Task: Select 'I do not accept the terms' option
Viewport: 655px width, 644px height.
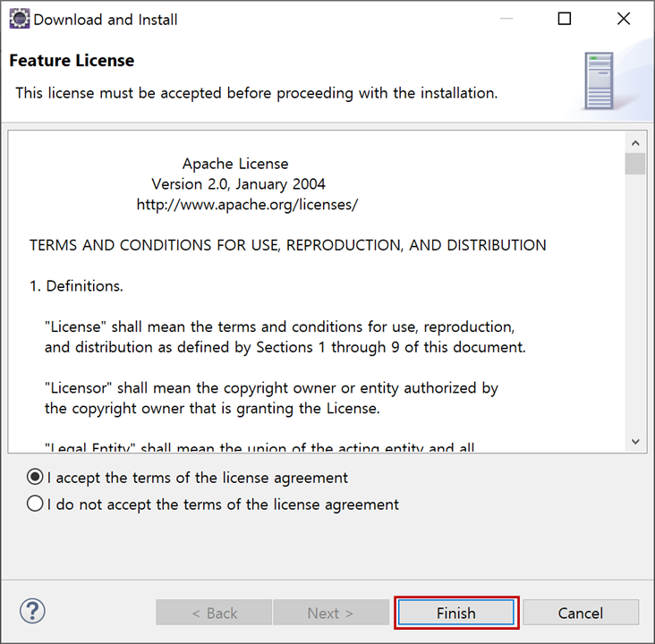Action: (35, 504)
